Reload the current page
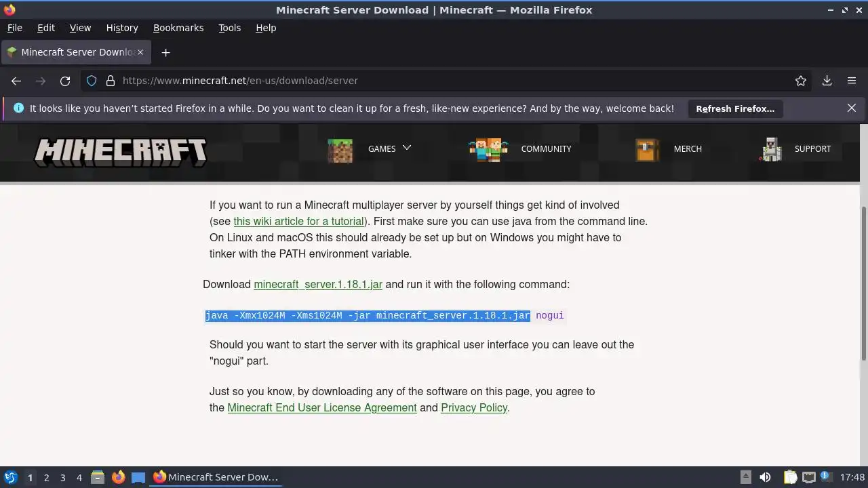 [x=65, y=81]
